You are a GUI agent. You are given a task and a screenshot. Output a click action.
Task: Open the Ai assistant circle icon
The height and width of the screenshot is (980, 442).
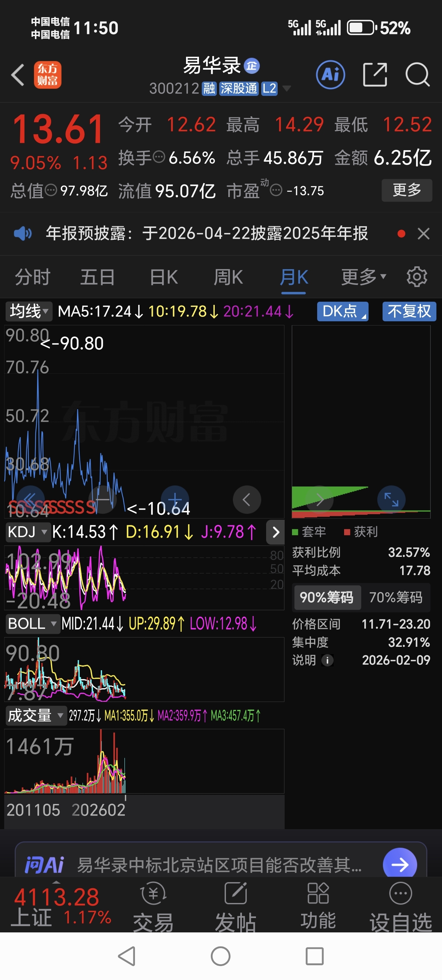tap(331, 75)
